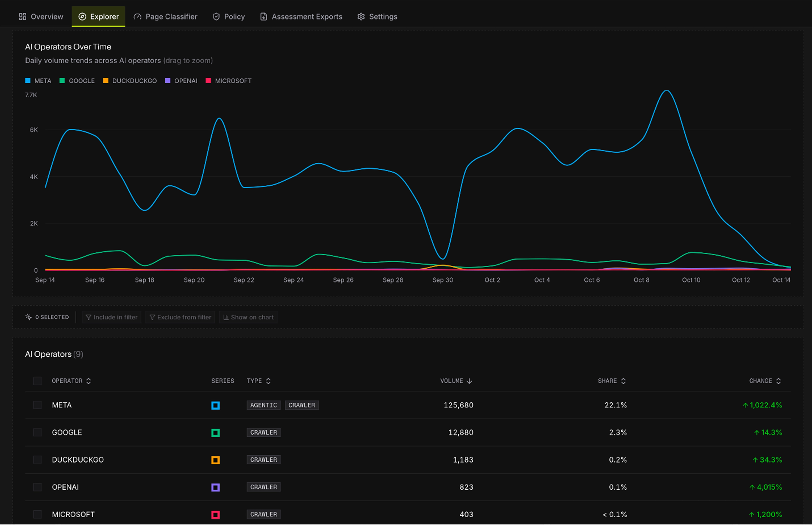
Task: Click META volume value 125,680
Action: [458, 405]
